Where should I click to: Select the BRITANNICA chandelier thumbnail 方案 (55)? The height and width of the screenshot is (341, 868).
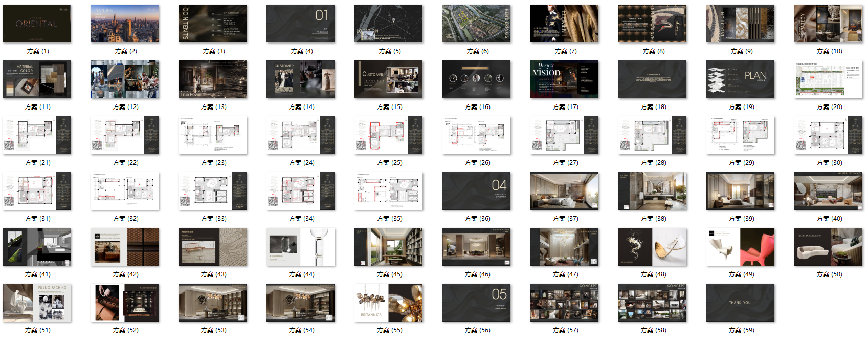pyautogui.click(x=389, y=303)
